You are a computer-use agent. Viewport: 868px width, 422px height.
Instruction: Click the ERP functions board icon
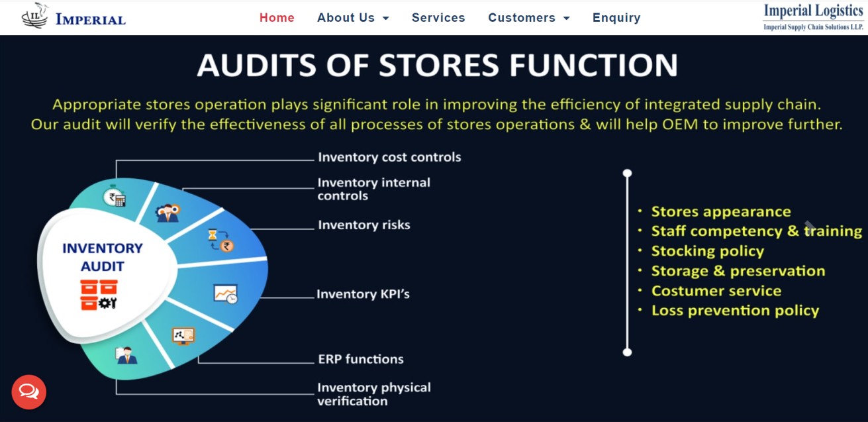(183, 336)
